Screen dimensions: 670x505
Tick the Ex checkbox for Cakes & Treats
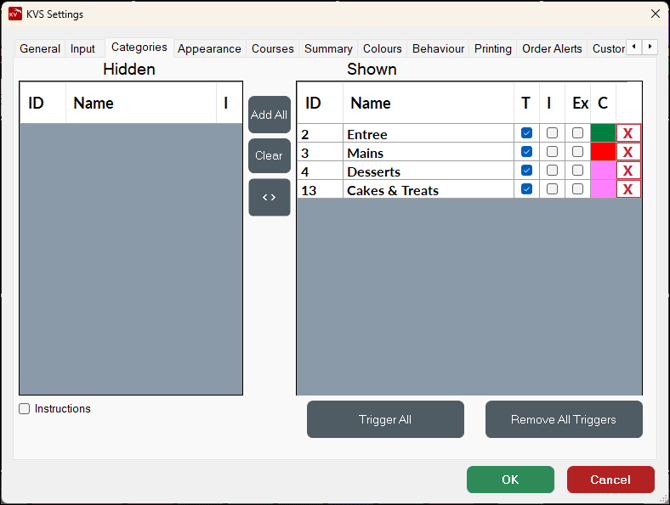click(578, 189)
